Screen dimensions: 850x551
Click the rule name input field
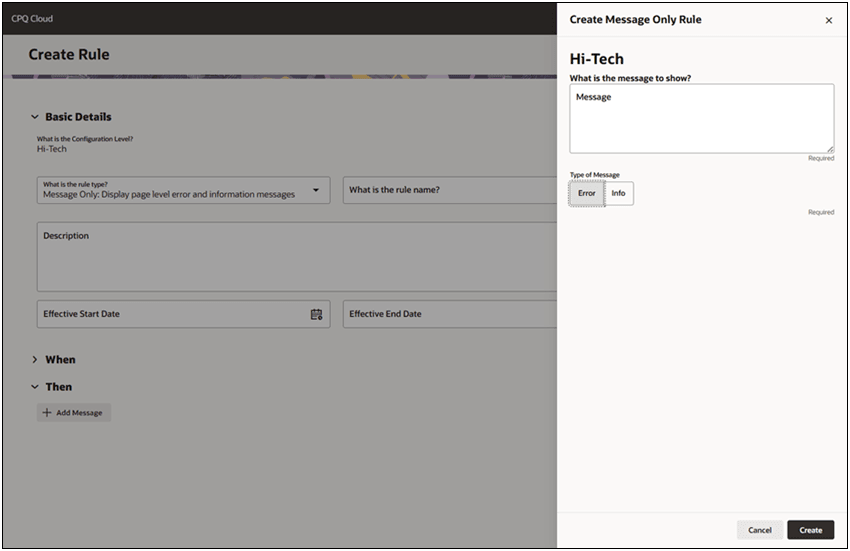(450, 190)
